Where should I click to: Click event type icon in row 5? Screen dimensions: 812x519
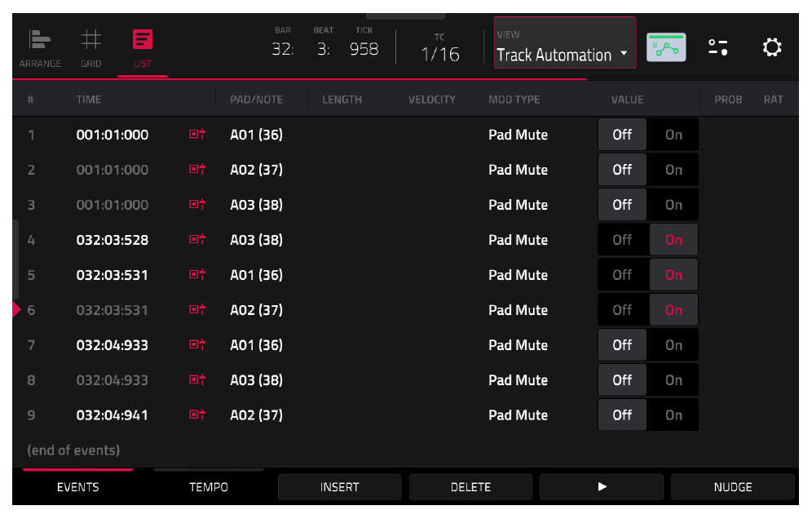[x=197, y=274]
